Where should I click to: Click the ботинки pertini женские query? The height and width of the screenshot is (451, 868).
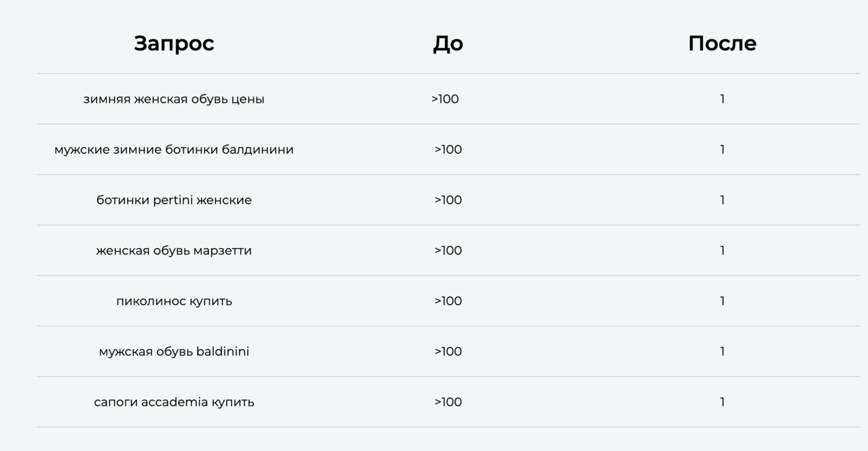(x=174, y=200)
